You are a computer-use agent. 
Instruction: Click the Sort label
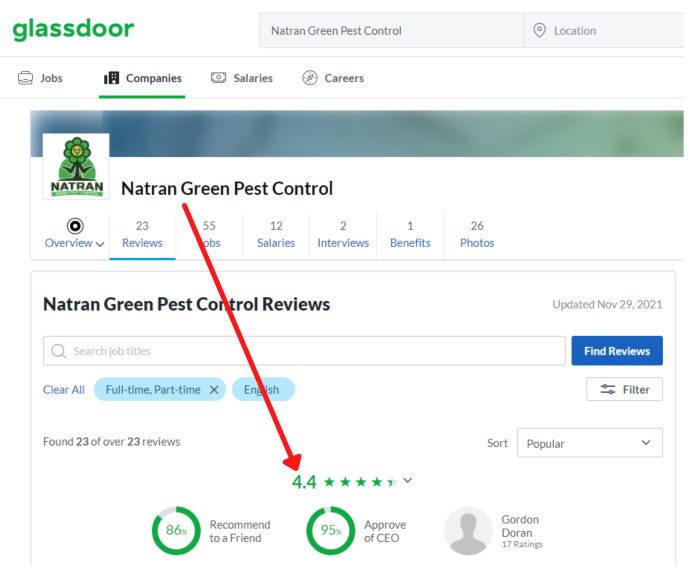tap(497, 443)
